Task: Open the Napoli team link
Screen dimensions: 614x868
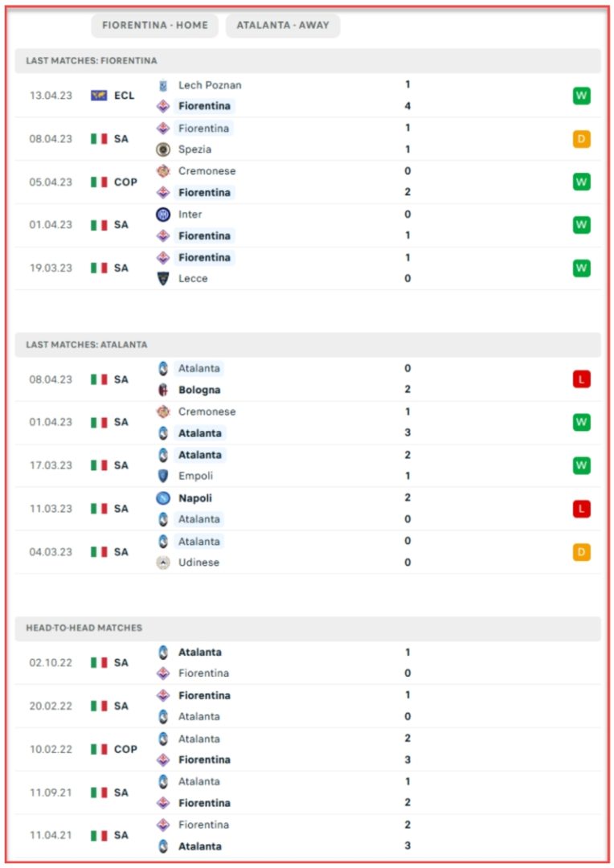Action: tap(195, 498)
